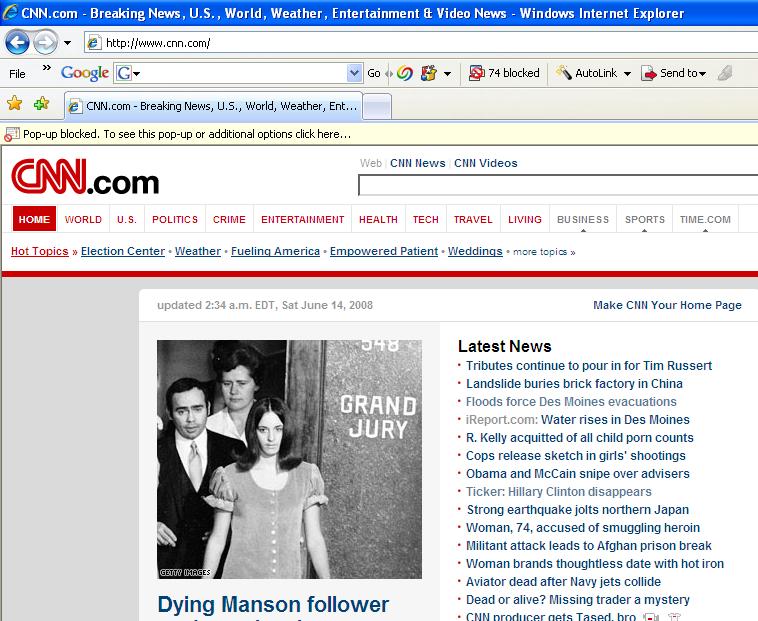Click the browser Forward button
This screenshot has width=758, height=621.
45,43
